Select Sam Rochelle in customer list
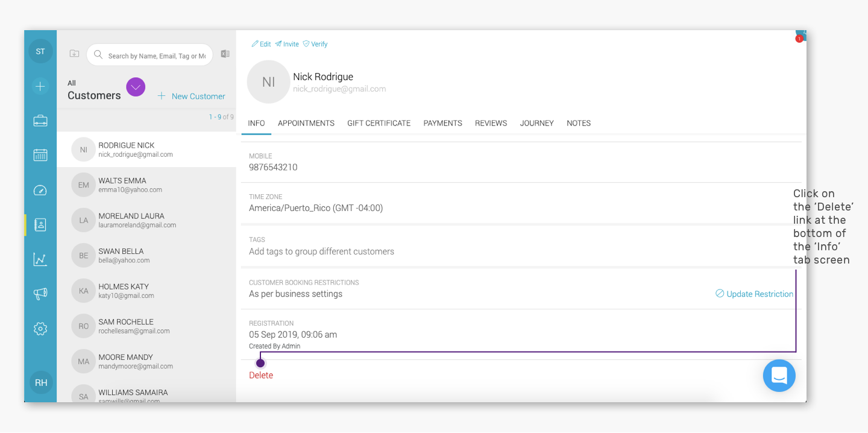This screenshot has height=433, width=868. click(146, 326)
